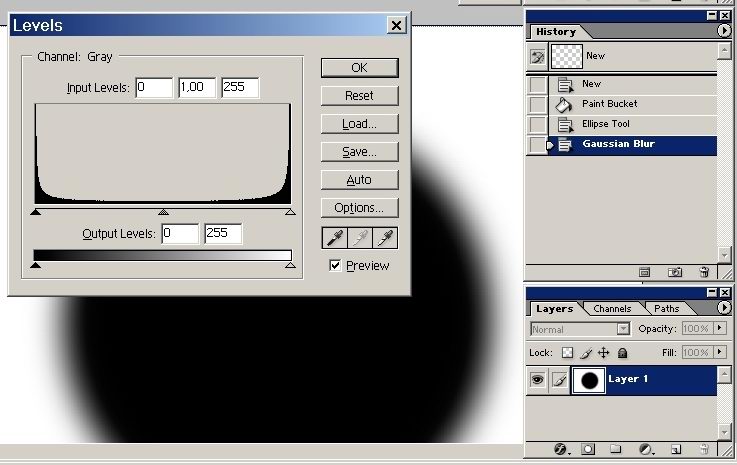Lock layer position with move icon

[604, 353]
